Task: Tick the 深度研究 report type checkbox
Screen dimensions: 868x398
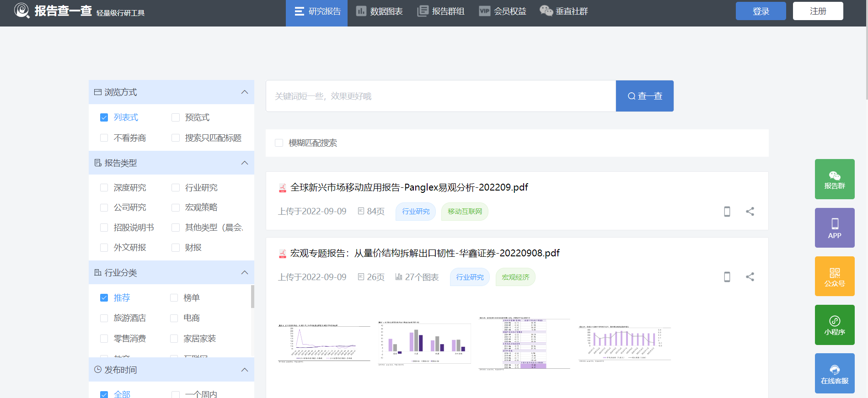Action: pyautogui.click(x=104, y=188)
